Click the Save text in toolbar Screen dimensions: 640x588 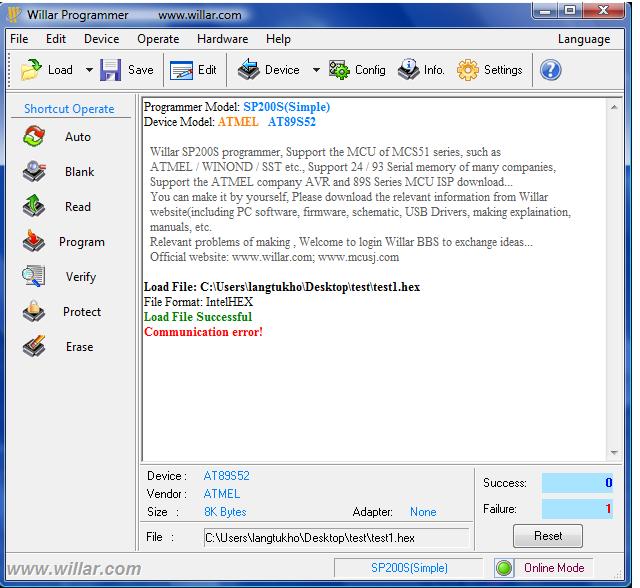(141, 70)
